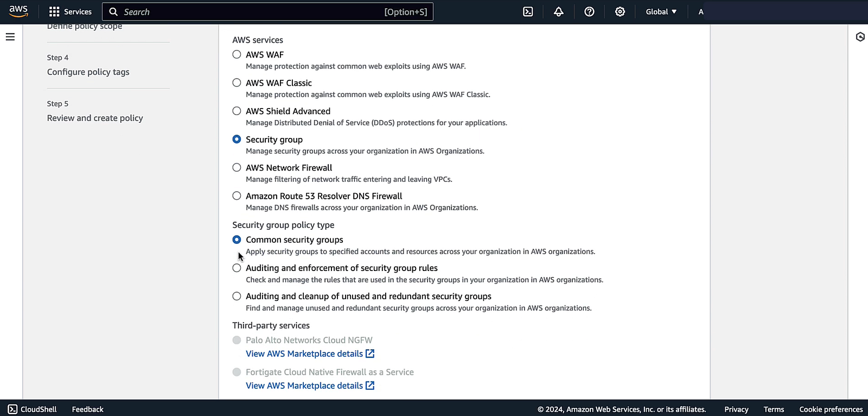Select AWS Shield Advanced radio option
The image size is (868, 416).
pyautogui.click(x=237, y=111)
